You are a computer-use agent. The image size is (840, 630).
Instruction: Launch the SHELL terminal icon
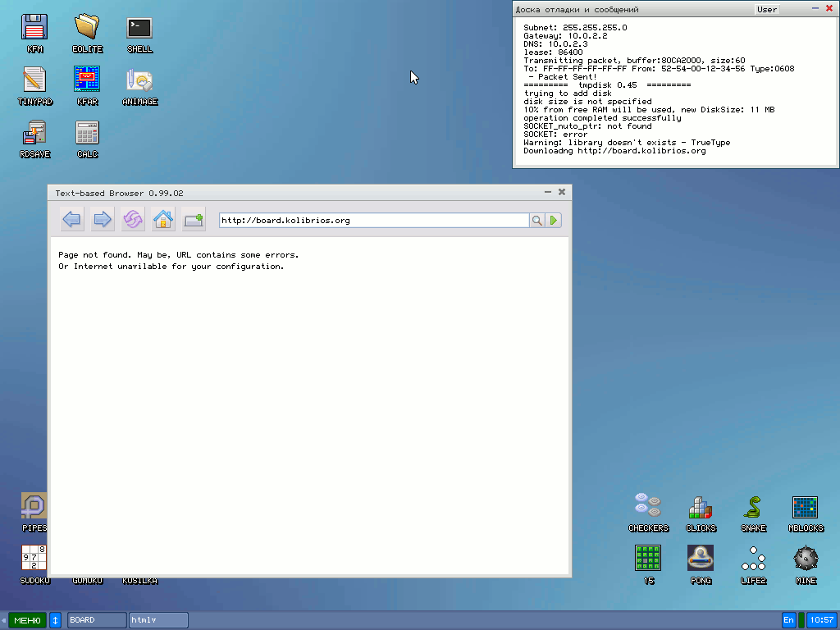(139, 28)
